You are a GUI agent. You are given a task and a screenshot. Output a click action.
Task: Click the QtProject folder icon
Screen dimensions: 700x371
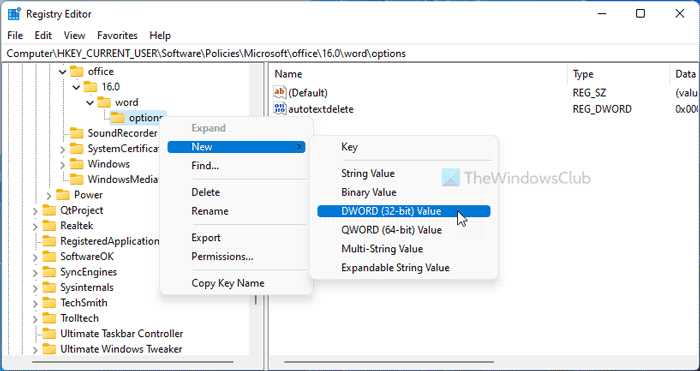(49, 210)
